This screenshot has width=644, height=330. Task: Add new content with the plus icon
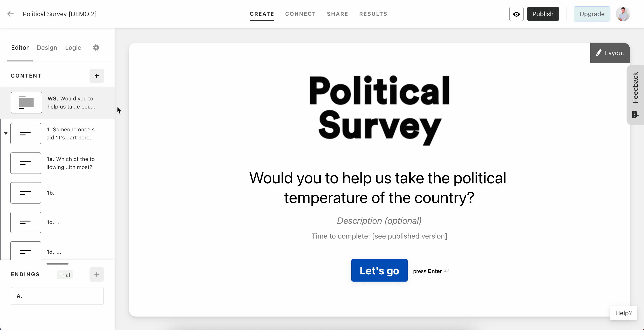click(96, 76)
